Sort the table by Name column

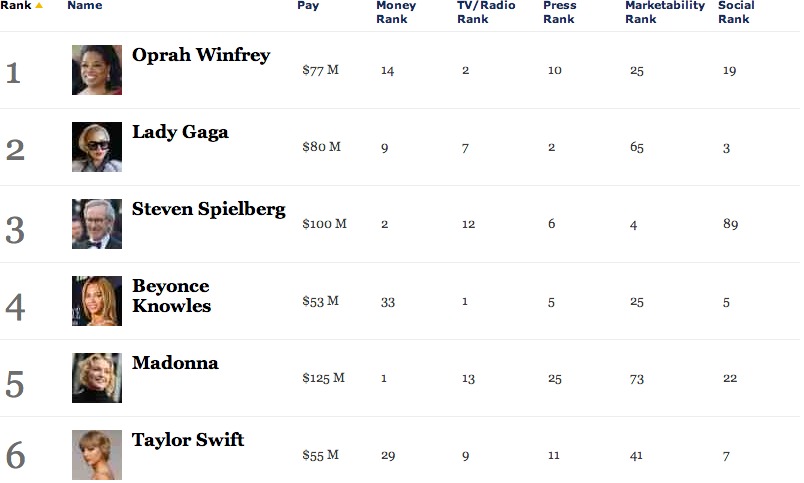pyautogui.click(x=84, y=6)
